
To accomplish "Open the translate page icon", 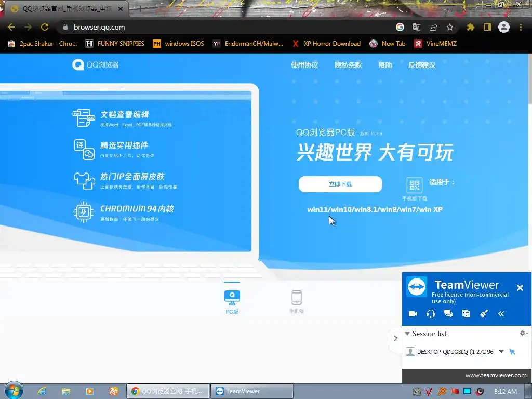I will pyautogui.click(x=417, y=27).
